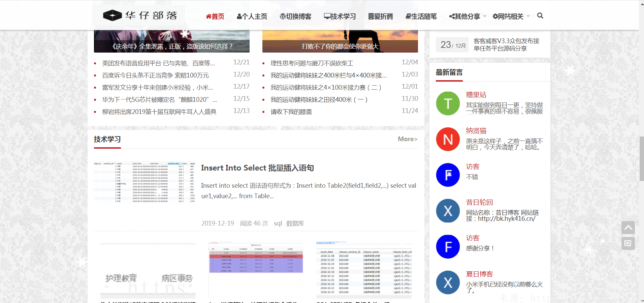This screenshot has width=644, height=303.
Task: Click 糖果站 green T avatar
Action: click(x=448, y=103)
